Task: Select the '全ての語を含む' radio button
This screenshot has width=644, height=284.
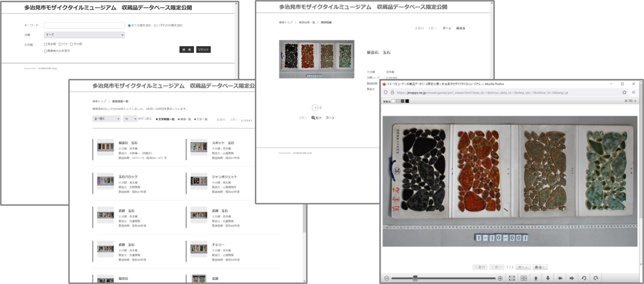Action: coord(129,25)
